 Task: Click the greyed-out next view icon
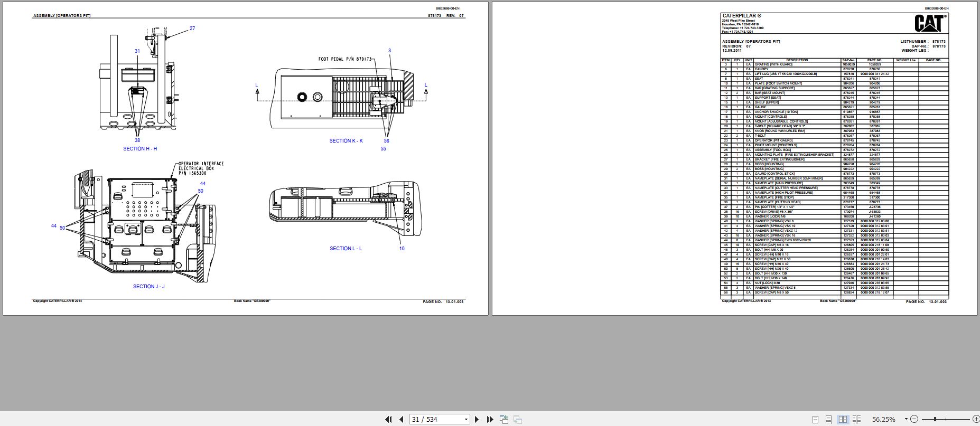[x=518, y=419]
